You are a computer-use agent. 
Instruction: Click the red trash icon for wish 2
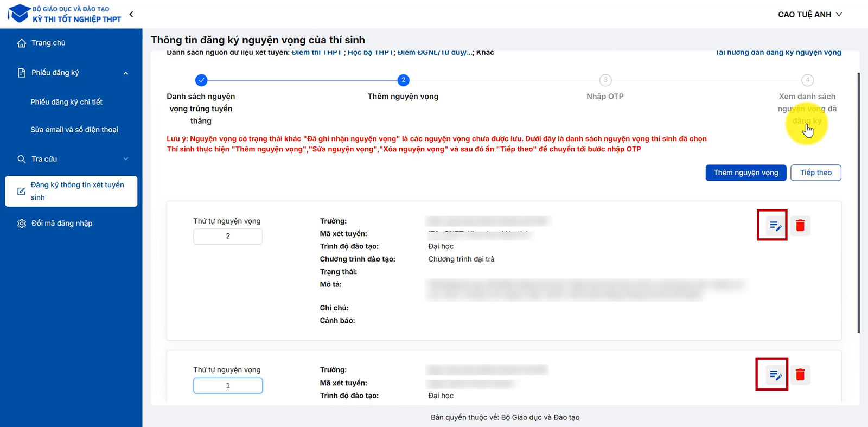[800, 226]
